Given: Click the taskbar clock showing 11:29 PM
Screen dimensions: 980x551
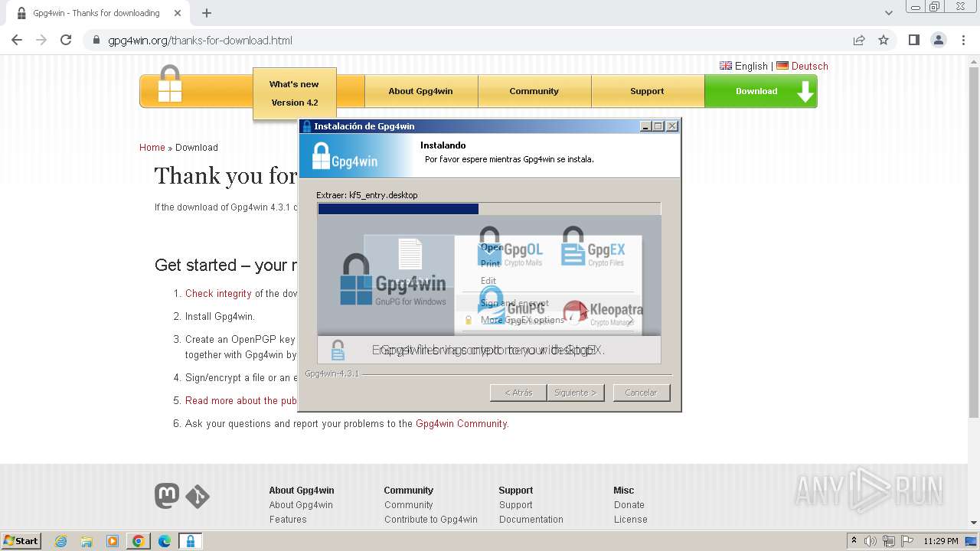Looking at the screenshot, I should 940,541.
